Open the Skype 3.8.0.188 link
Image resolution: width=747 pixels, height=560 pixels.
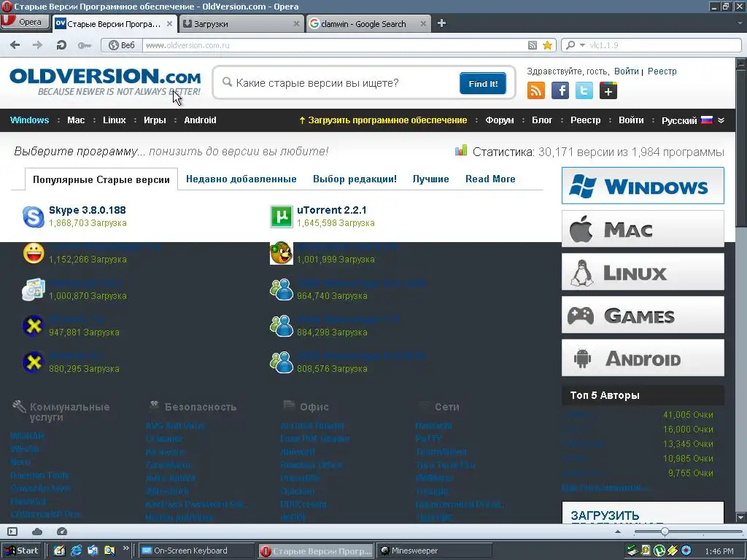click(88, 210)
